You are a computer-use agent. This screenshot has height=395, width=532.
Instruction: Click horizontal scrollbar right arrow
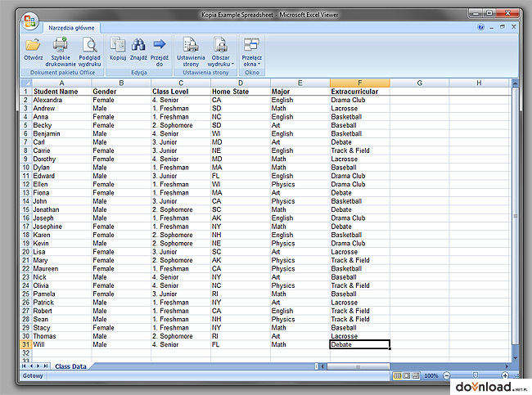tap(507, 366)
